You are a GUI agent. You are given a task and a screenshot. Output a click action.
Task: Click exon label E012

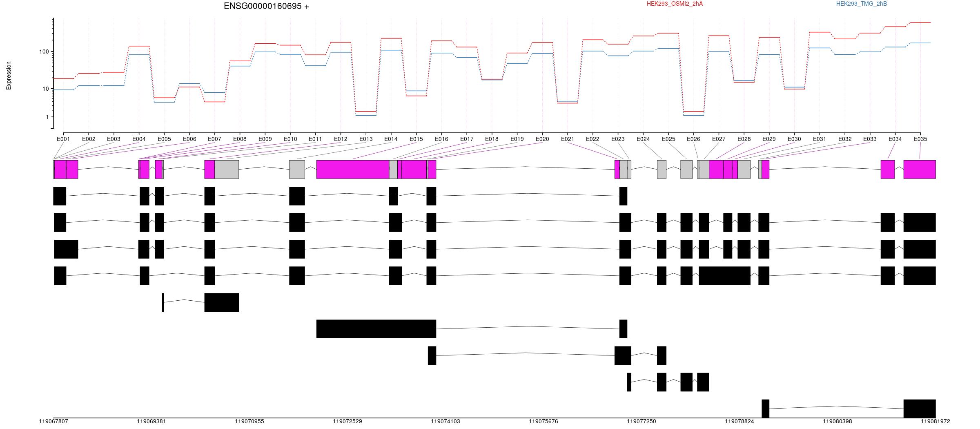(x=341, y=139)
